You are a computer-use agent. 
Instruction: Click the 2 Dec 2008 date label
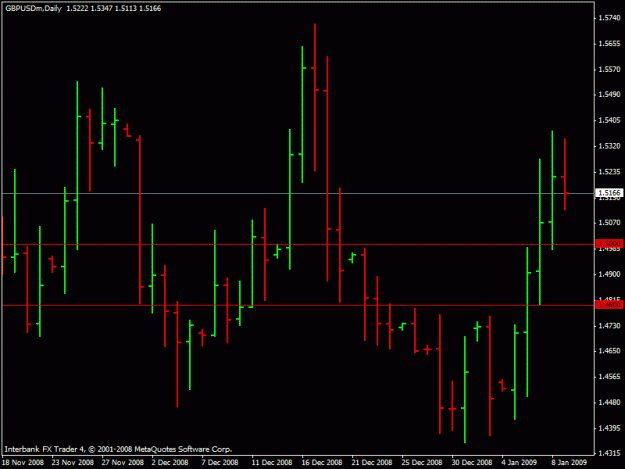tap(170, 463)
